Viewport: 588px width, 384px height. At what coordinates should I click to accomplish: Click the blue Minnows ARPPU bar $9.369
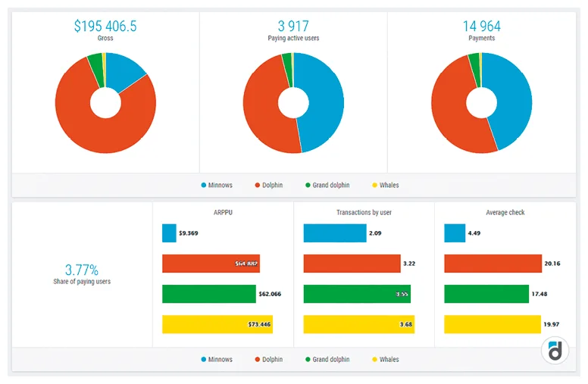(x=169, y=233)
